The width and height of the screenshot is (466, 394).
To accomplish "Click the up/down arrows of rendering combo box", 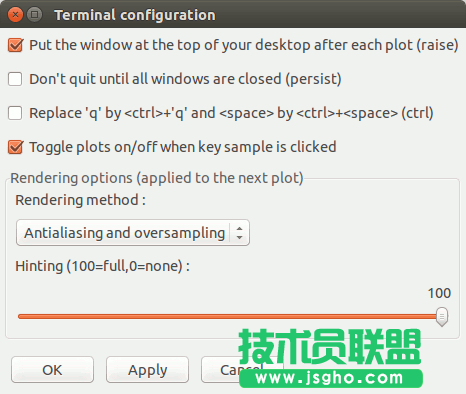I will pos(239,233).
